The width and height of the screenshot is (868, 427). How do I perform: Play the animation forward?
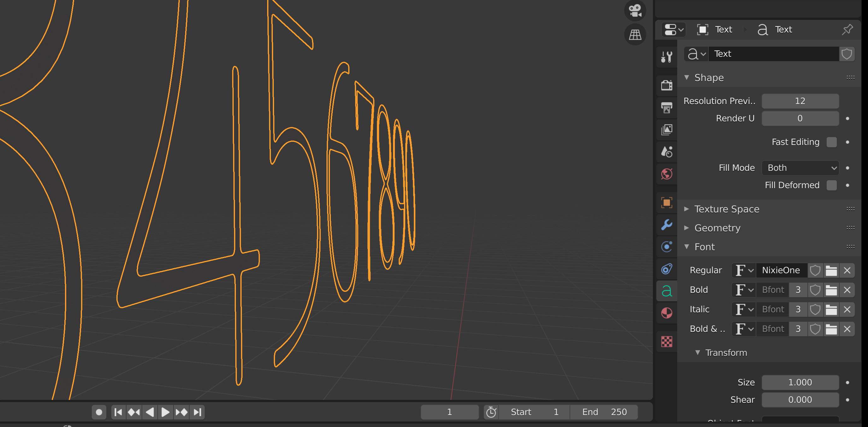click(x=166, y=412)
